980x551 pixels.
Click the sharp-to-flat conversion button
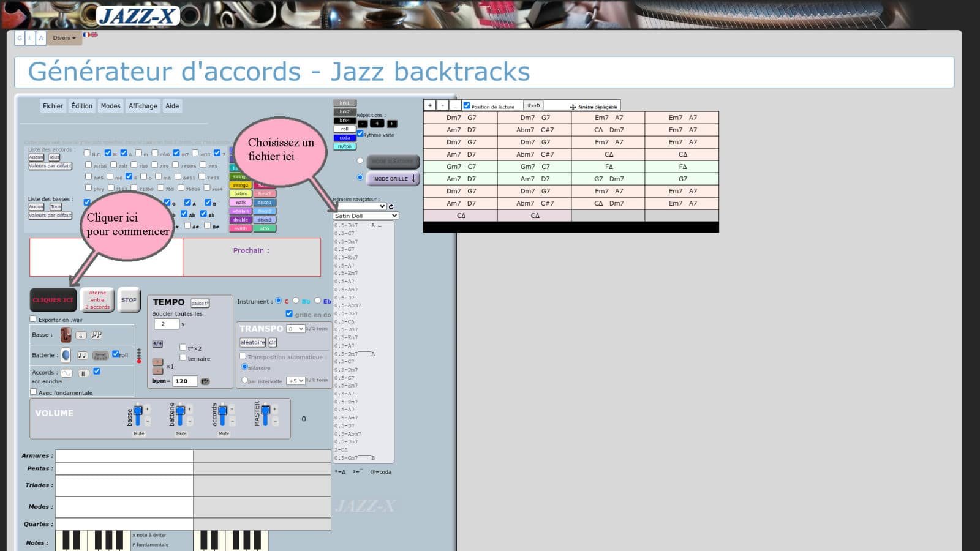click(533, 105)
